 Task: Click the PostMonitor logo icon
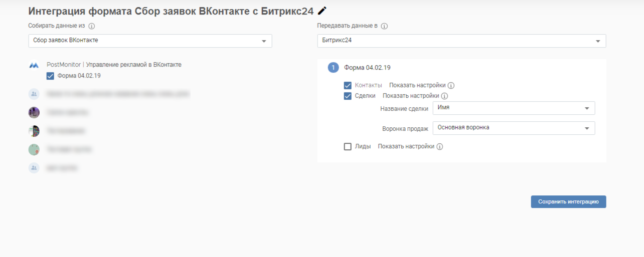click(x=34, y=65)
